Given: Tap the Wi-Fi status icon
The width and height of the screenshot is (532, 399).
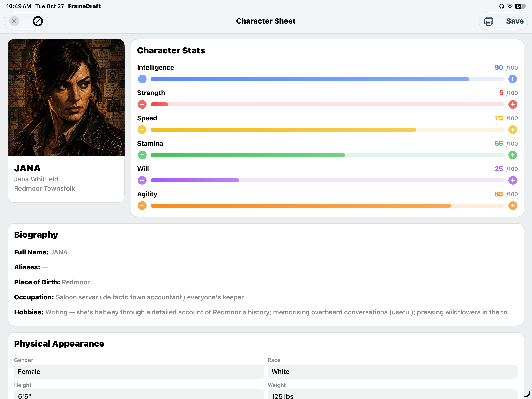Looking at the screenshot, I should [x=509, y=6].
